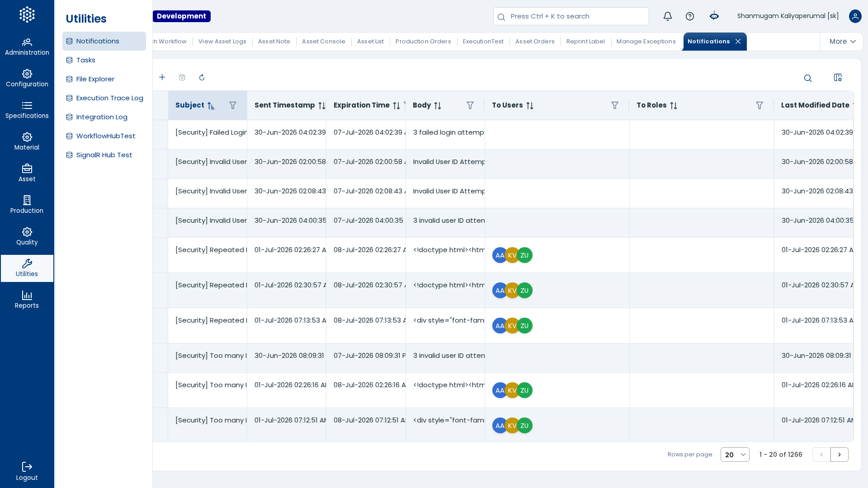Viewport: 868px width, 488px height.
Task: Switch to the Reprint Label tab
Action: tap(585, 42)
